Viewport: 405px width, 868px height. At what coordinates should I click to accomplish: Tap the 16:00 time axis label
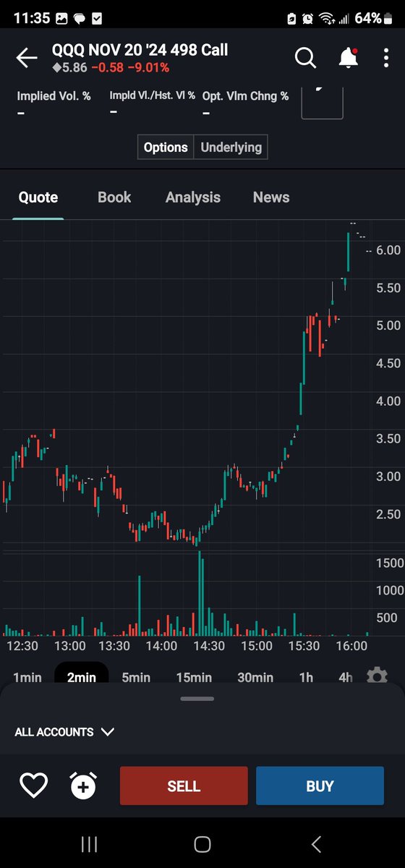click(x=352, y=646)
